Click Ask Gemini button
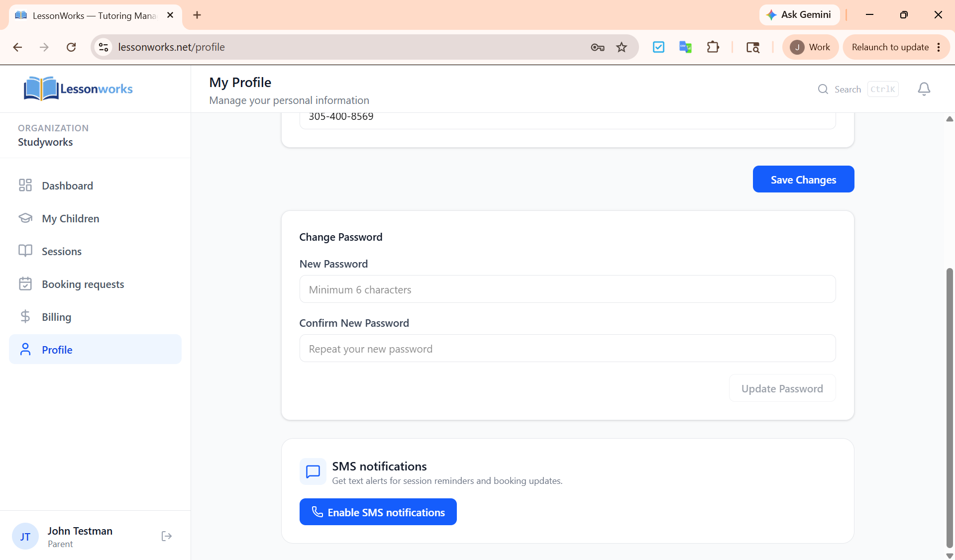Viewport: 955px width, 560px height. 799,15
